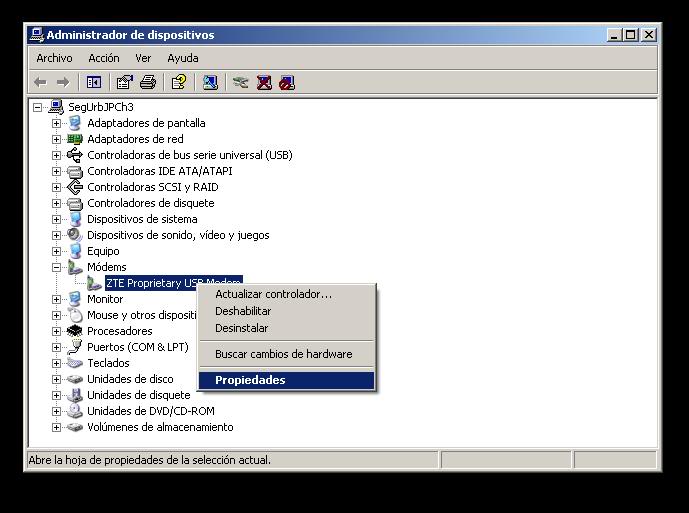Click the Back arrow toolbar icon

pyautogui.click(x=40, y=82)
